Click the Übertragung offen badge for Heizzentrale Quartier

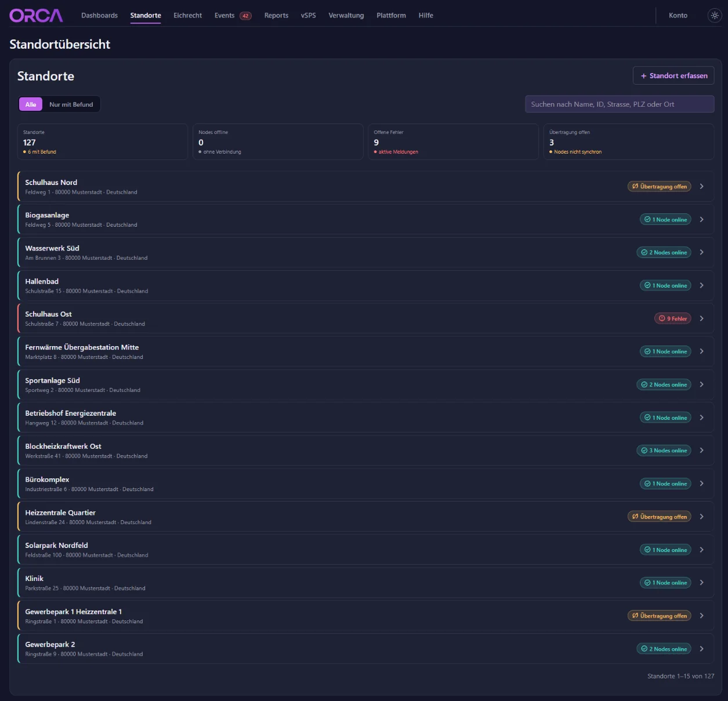(660, 517)
